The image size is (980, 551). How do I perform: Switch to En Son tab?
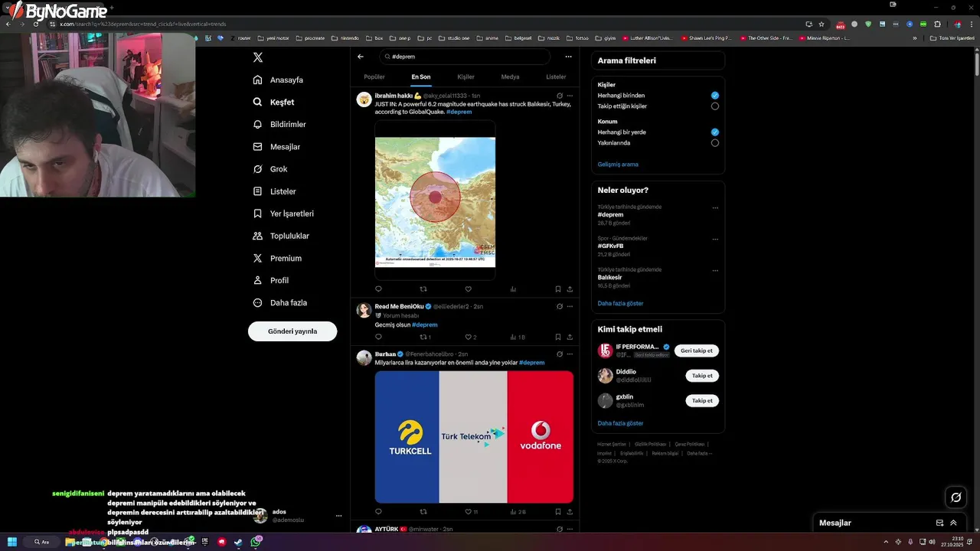pos(421,77)
